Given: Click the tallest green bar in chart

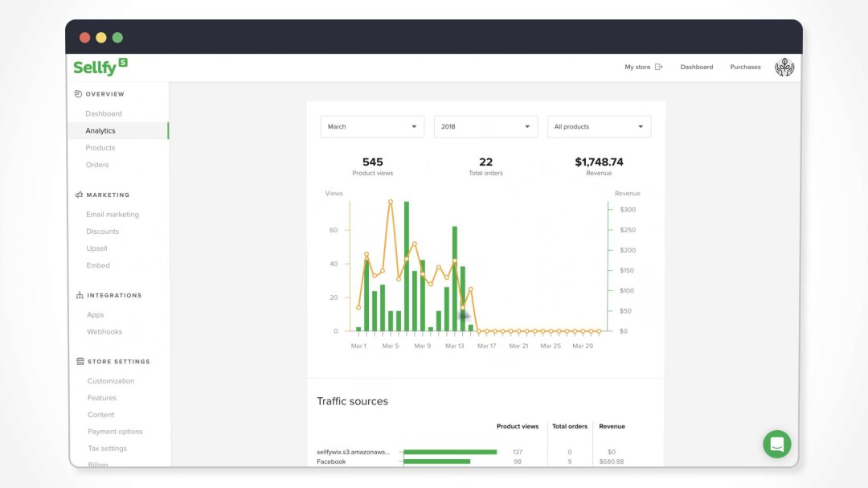Looking at the screenshot, I should coord(407,266).
